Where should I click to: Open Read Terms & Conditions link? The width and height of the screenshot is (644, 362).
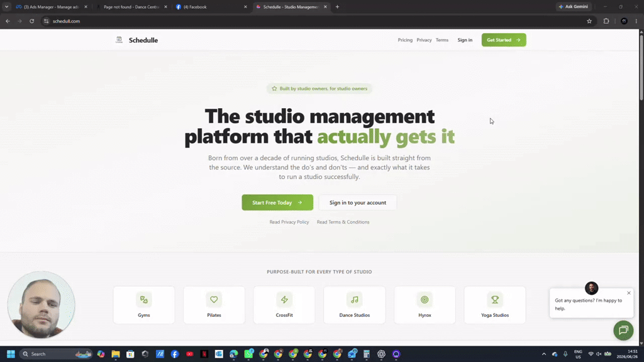point(343,222)
